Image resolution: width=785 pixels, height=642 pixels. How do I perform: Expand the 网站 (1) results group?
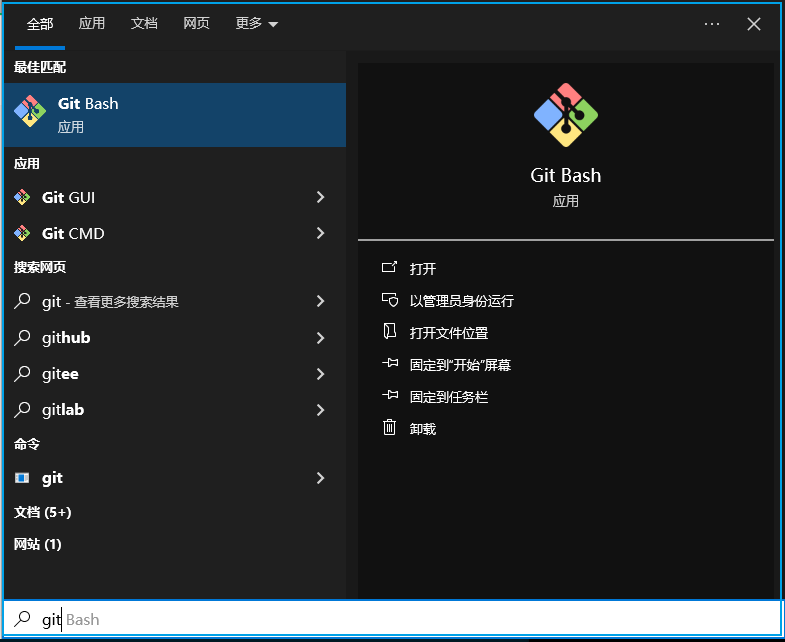pos(38,544)
